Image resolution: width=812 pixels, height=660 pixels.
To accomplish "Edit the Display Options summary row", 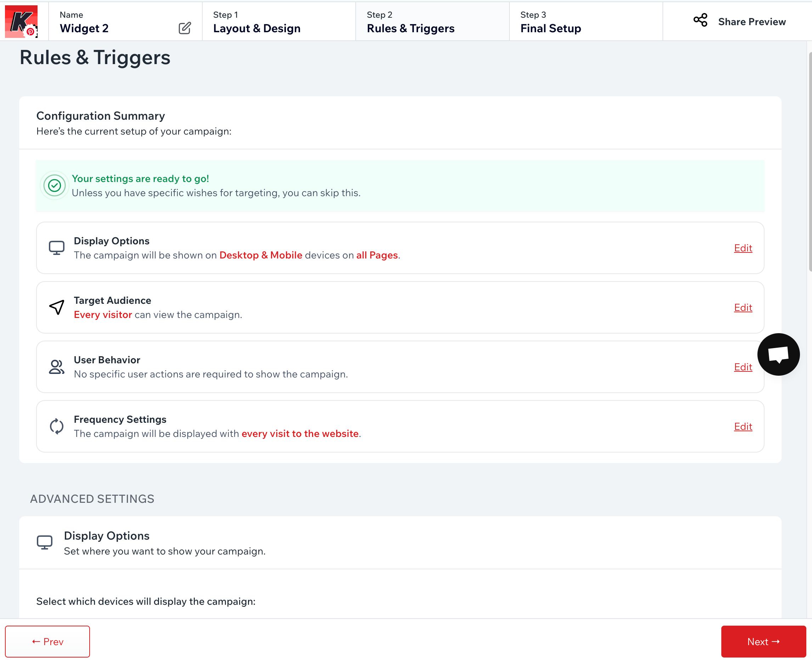I will click(743, 248).
